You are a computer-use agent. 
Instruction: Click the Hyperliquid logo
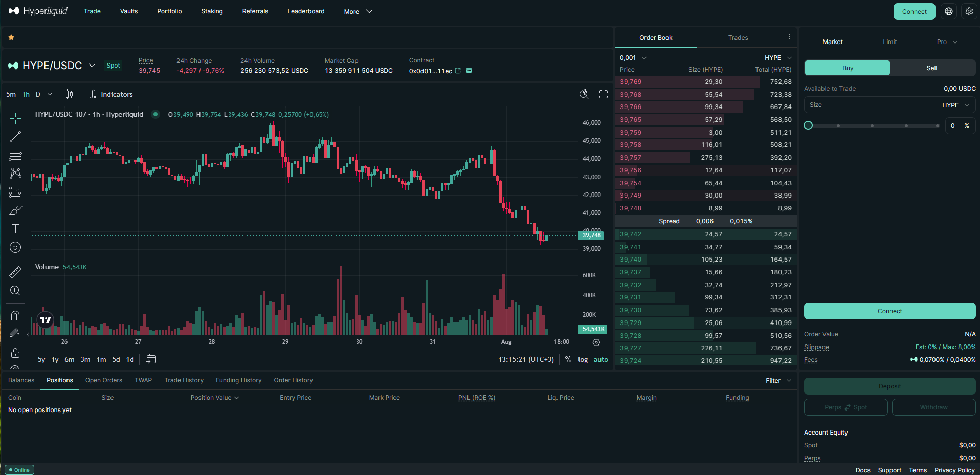(38, 11)
